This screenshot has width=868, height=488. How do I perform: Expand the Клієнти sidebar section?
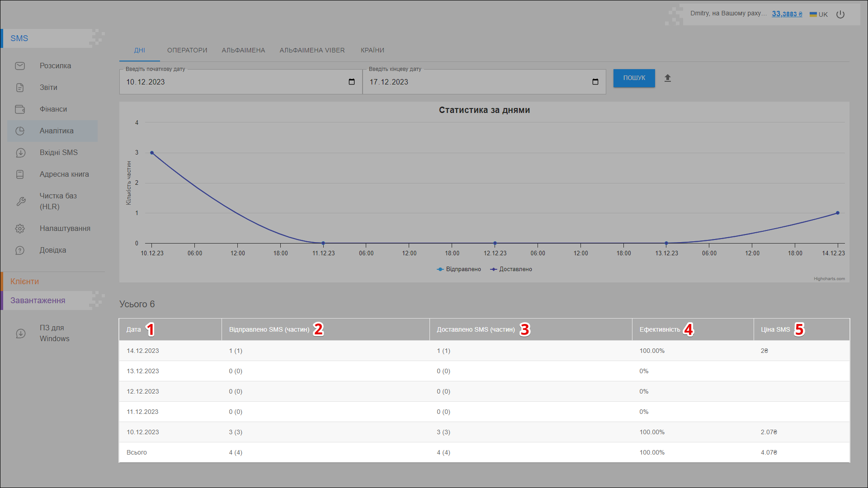[25, 282]
